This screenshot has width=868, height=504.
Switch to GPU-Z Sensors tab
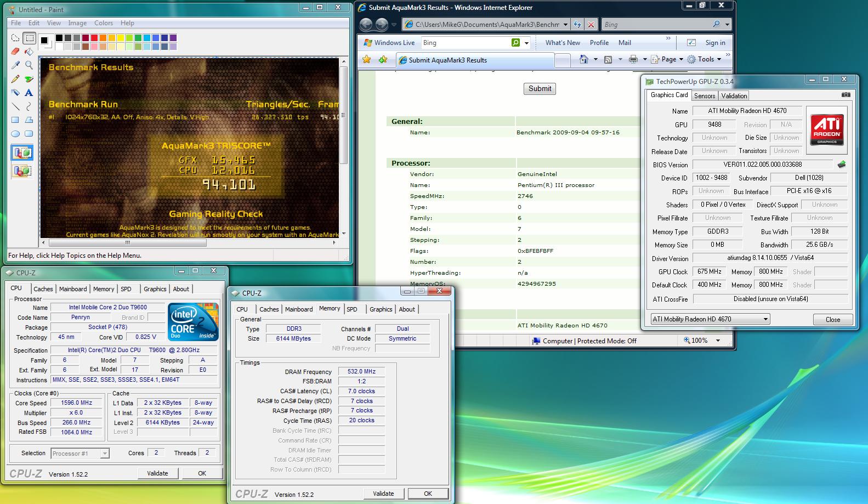(704, 95)
